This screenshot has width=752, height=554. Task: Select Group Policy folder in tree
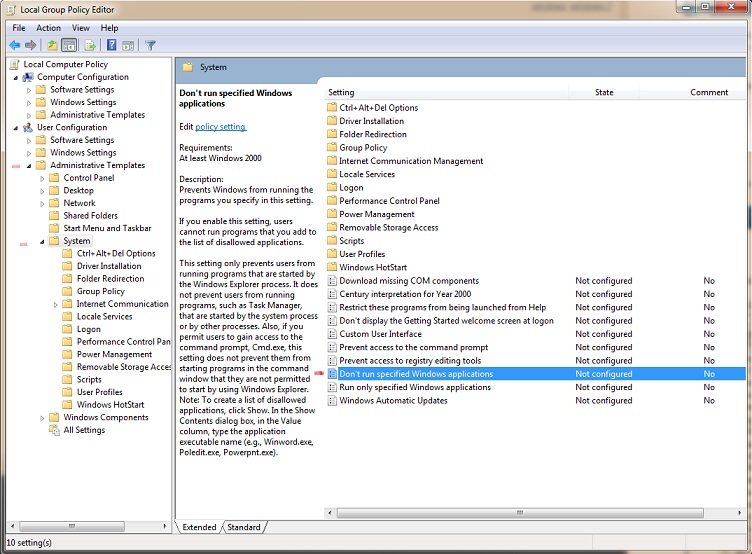click(100, 291)
